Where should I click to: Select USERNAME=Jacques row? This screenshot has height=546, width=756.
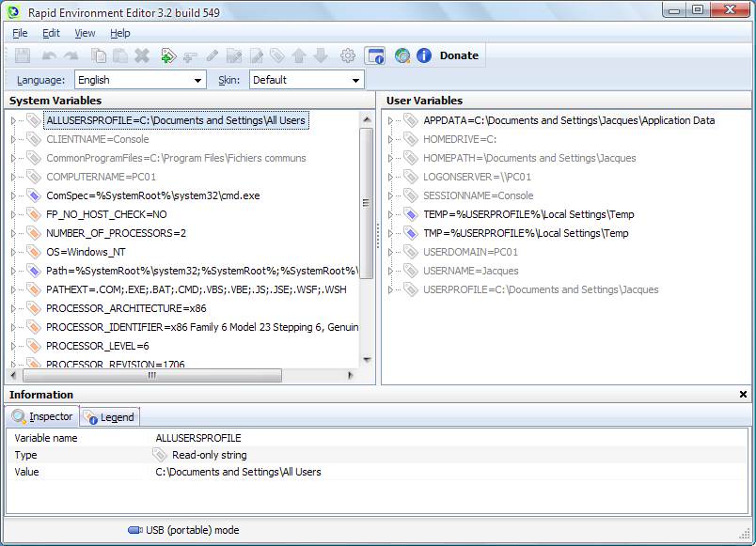(471, 271)
